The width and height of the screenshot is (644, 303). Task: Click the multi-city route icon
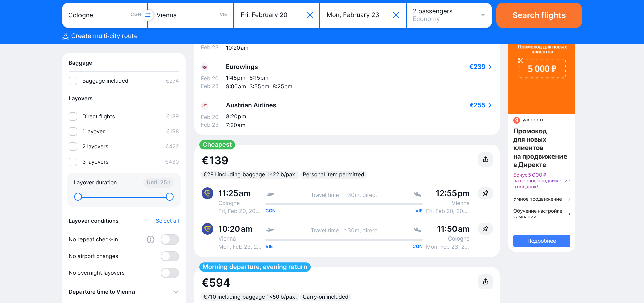click(66, 36)
